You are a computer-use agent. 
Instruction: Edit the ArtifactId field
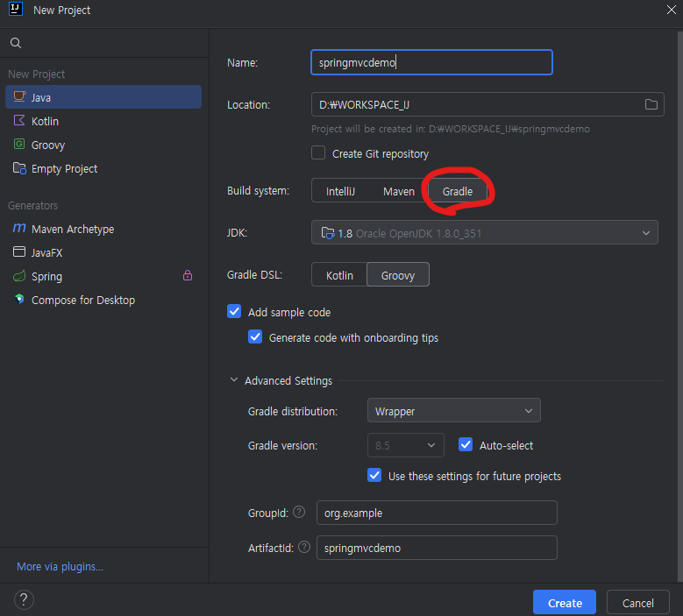tap(437, 548)
